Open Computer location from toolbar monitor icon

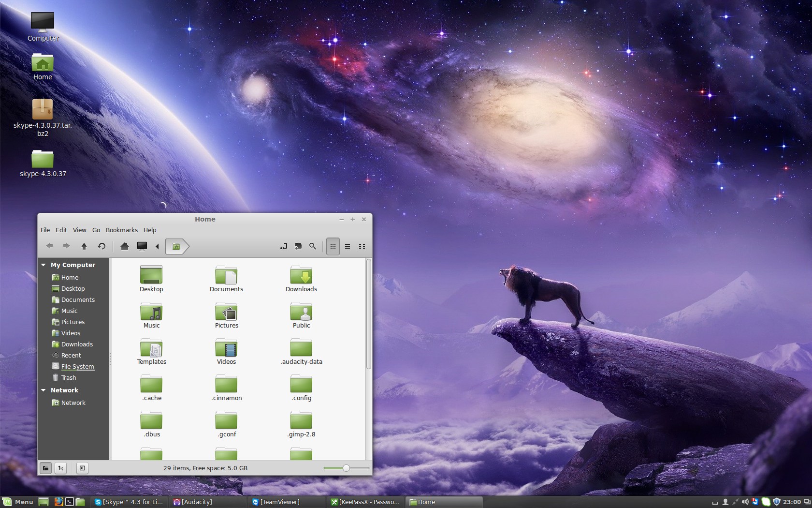[142, 246]
